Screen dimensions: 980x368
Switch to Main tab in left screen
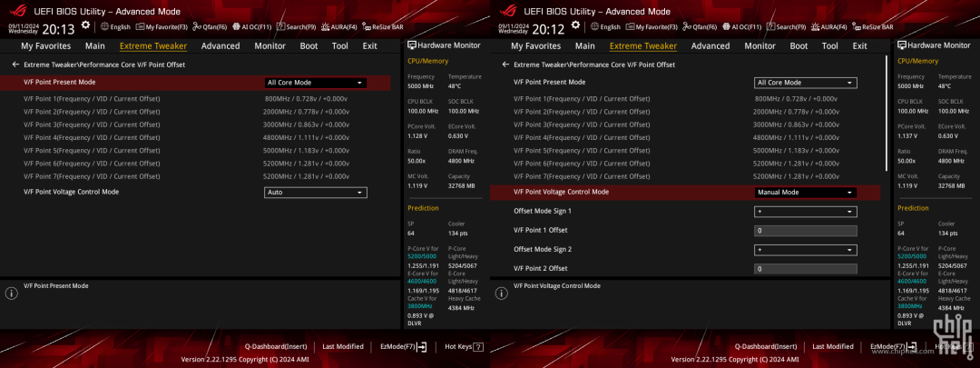click(95, 45)
